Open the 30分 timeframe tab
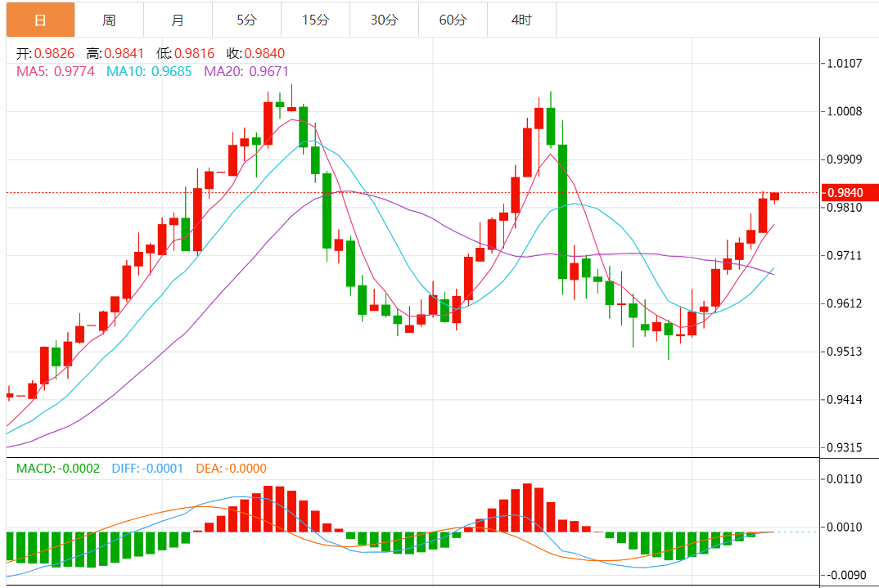Image resolution: width=879 pixels, height=588 pixels. 384,20
